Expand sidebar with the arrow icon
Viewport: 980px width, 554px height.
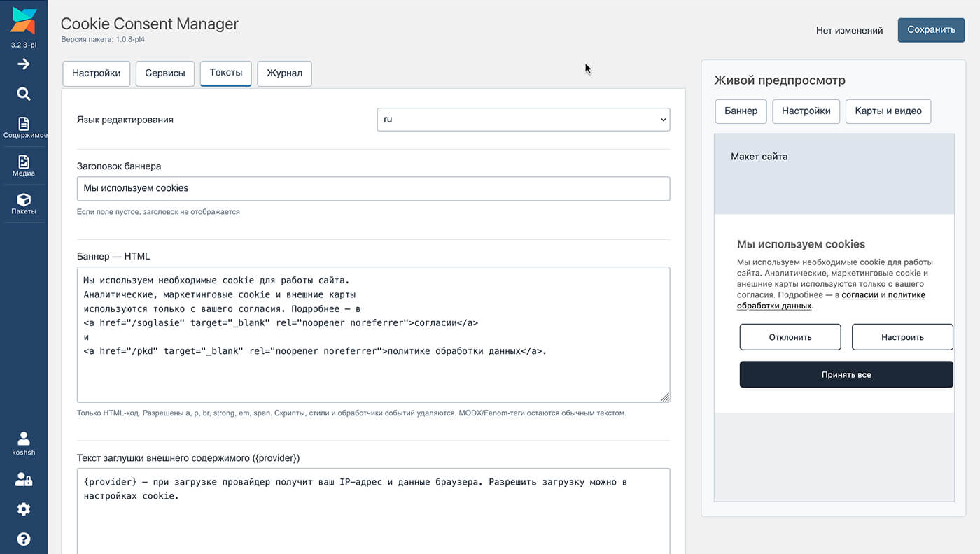[24, 64]
